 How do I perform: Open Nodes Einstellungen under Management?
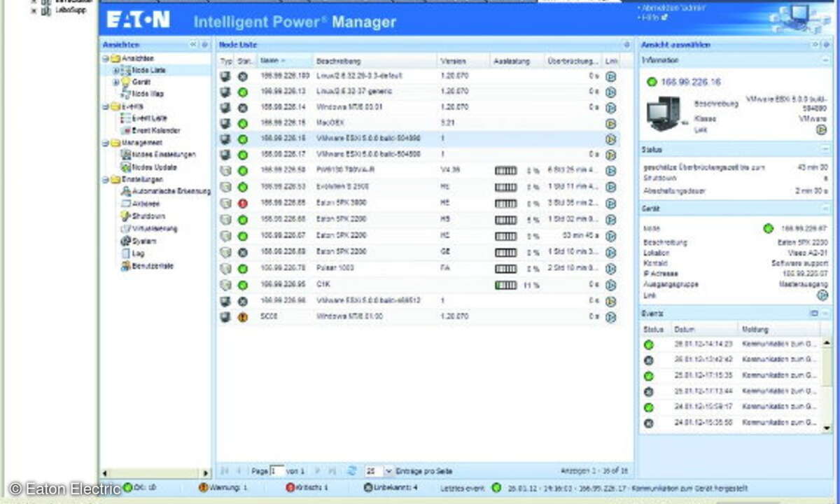tap(164, 154)
